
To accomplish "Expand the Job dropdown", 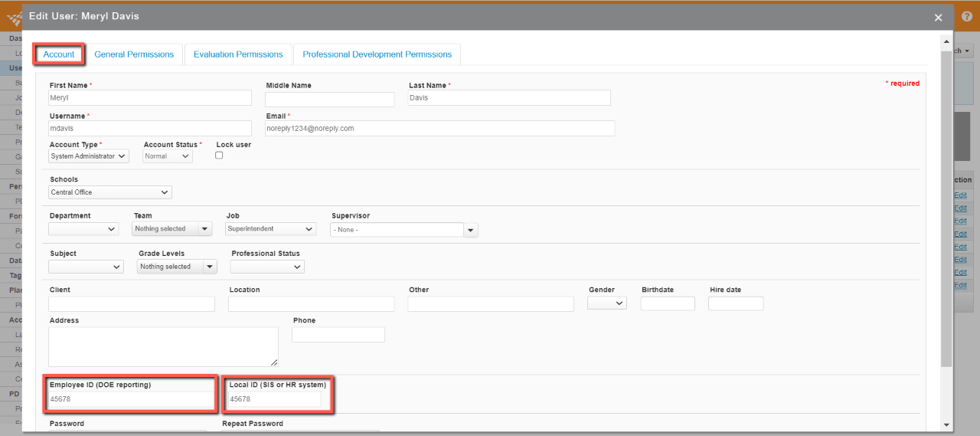I will point(271,229).
